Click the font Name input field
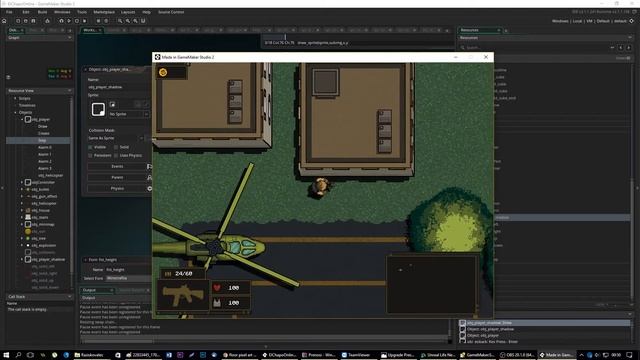Image resolution: width=640 pixels, height=360 pixels. (x=129, y=270)
